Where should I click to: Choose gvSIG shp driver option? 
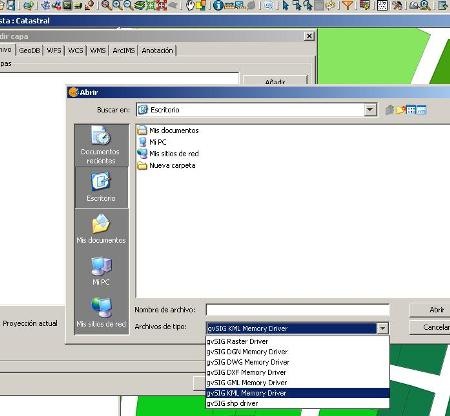point(297,403)
